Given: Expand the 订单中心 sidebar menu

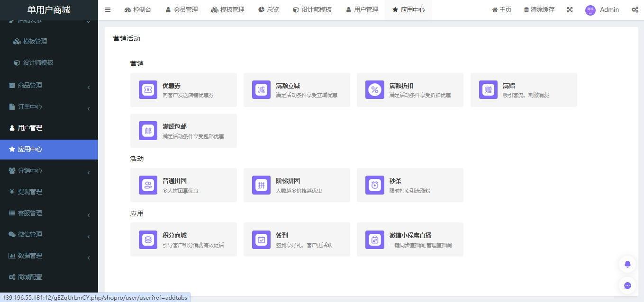Looking at the screenshot, I should click(x=49, y=107).
